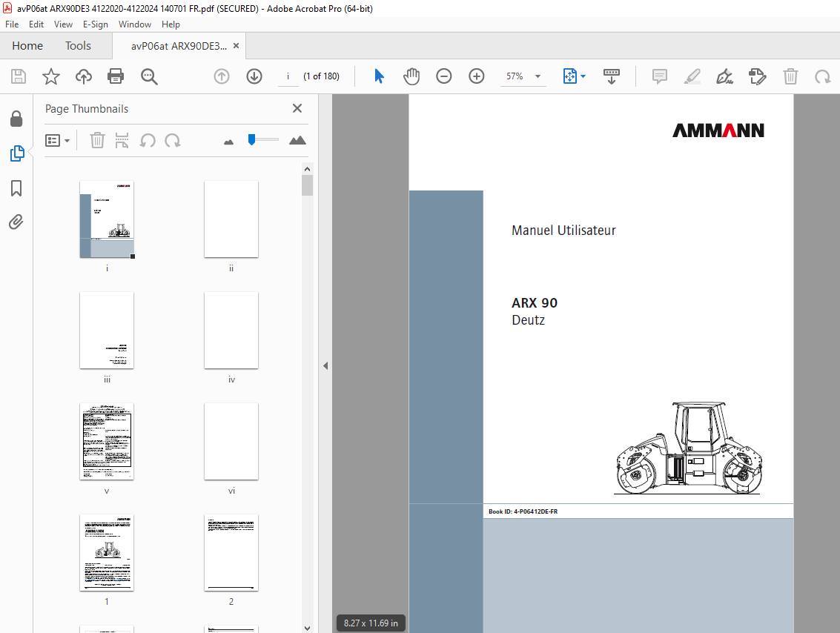Click the 'Manuel Utilisateur' title text
The width and height of the screenshot is (840, 633).
pos(563,231)
